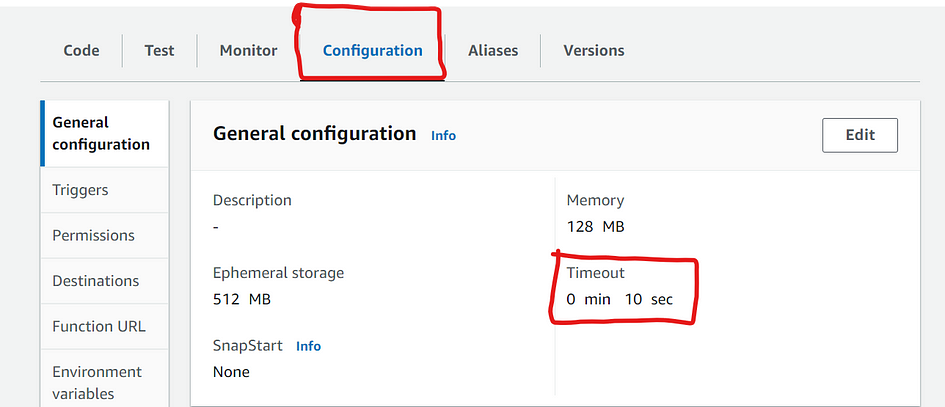Open the Info link next to SnapStart
Screen dimensions: 945x407
tap(309, 346)
